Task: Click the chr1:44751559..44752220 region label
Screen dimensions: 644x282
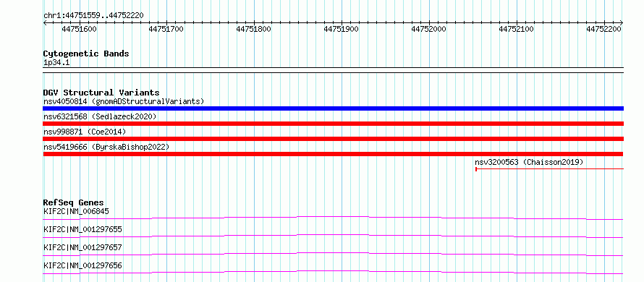Action: (x=93, y=16)
